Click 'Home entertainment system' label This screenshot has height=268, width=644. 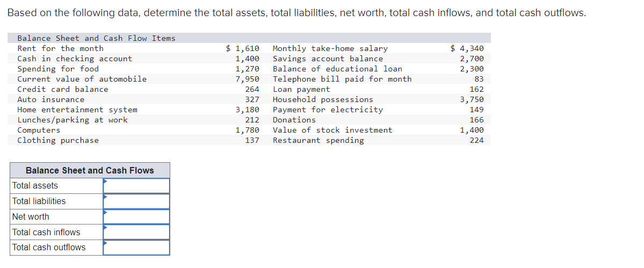(x=77, y=110)
